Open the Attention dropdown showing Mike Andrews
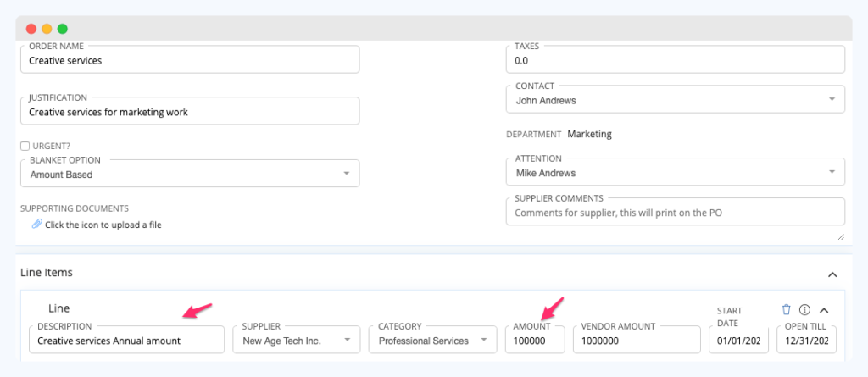The width and height of the screenshot is (868, 377). coord(676,172)
